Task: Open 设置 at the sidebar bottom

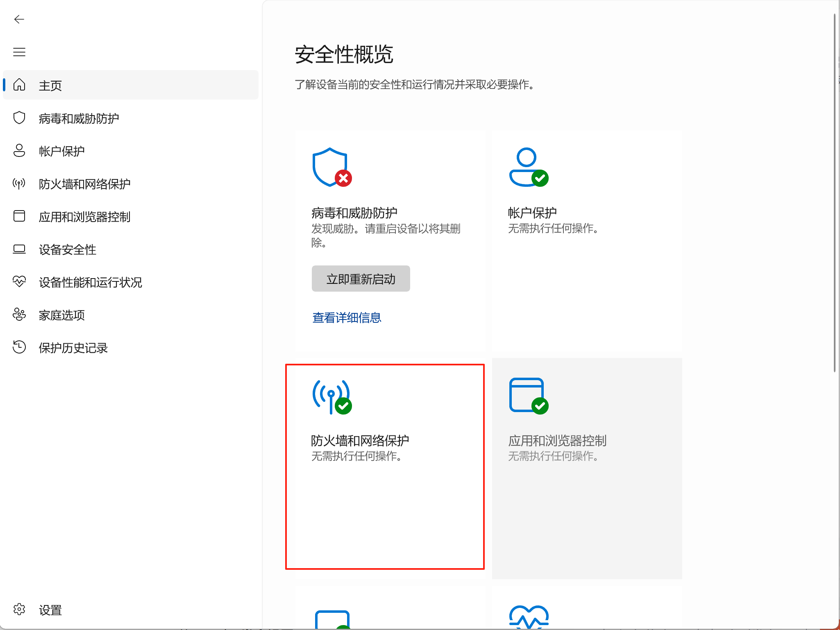Action: (131, 610)
